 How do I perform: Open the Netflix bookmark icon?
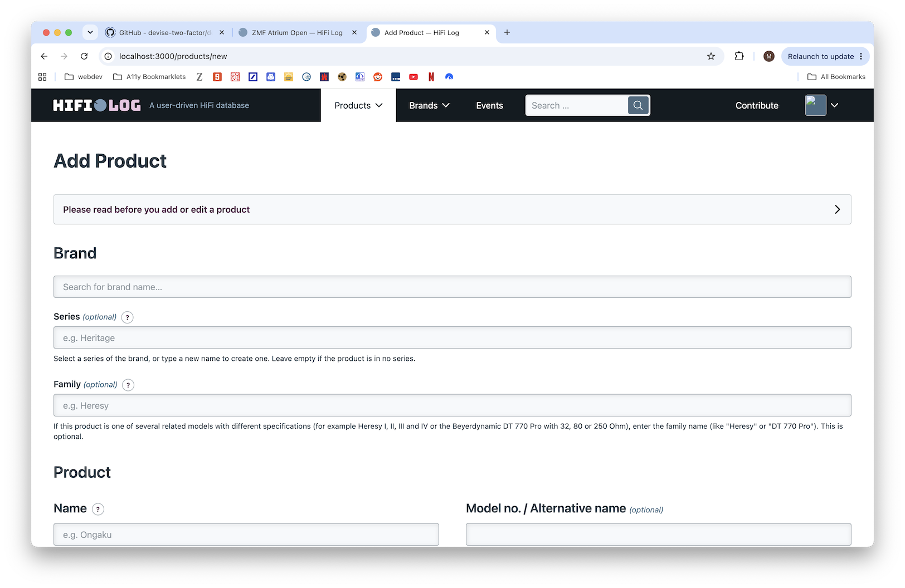click(431, 77)
